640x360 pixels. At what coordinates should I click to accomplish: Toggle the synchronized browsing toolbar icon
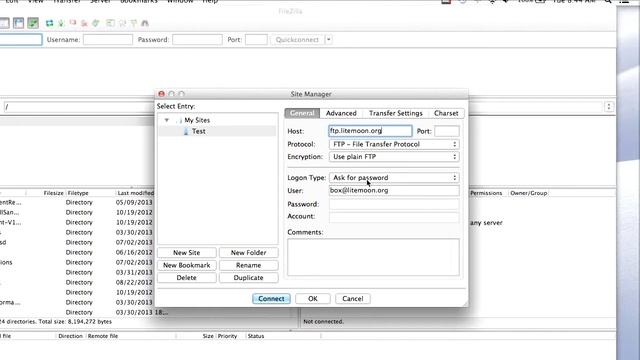[133, 23]
